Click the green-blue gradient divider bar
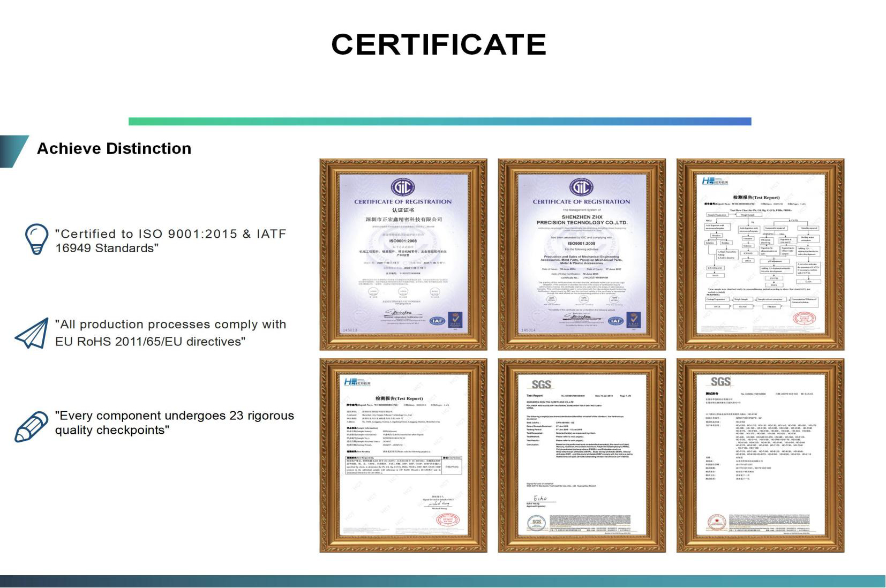This screenshot has height=588, width=886. (x=440, y=122)
